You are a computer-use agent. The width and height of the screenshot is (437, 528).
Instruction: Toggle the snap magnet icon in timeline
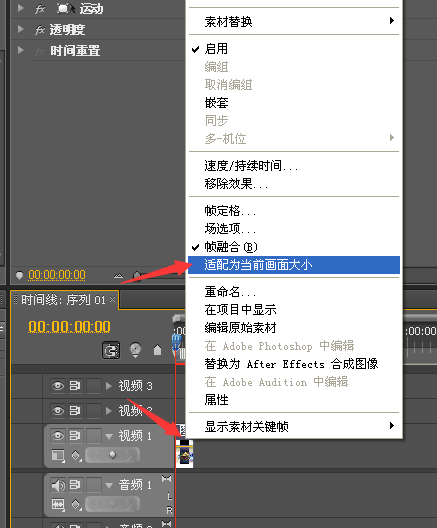(111, 351)
